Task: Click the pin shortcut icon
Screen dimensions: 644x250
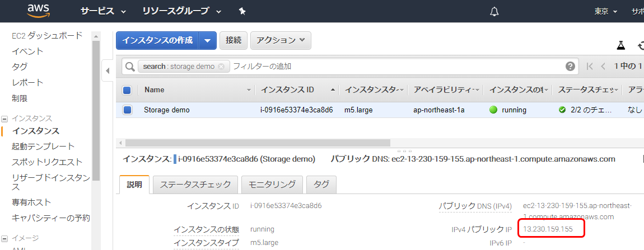Action: [242, 12]
